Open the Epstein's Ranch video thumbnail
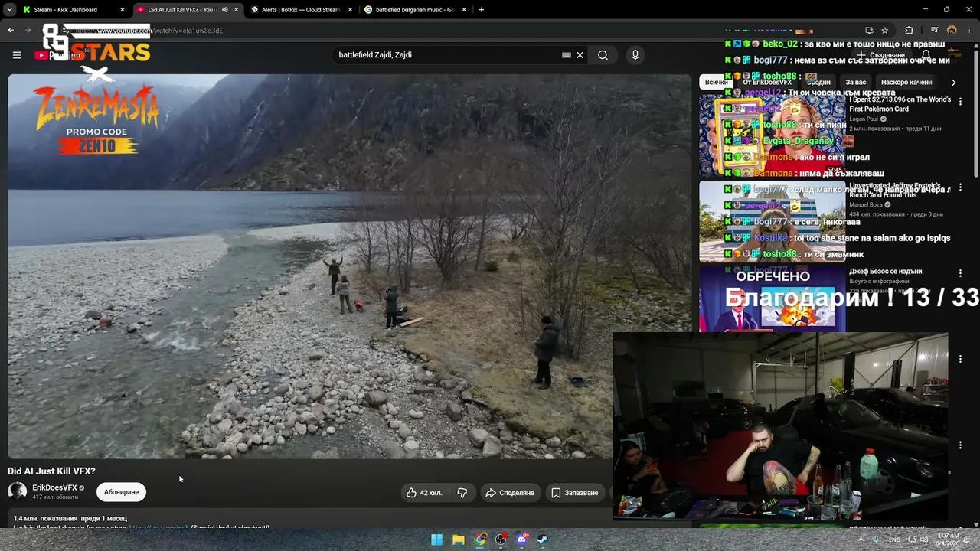The height and width of the screenshot is (551, 980). tap(772, 222)
